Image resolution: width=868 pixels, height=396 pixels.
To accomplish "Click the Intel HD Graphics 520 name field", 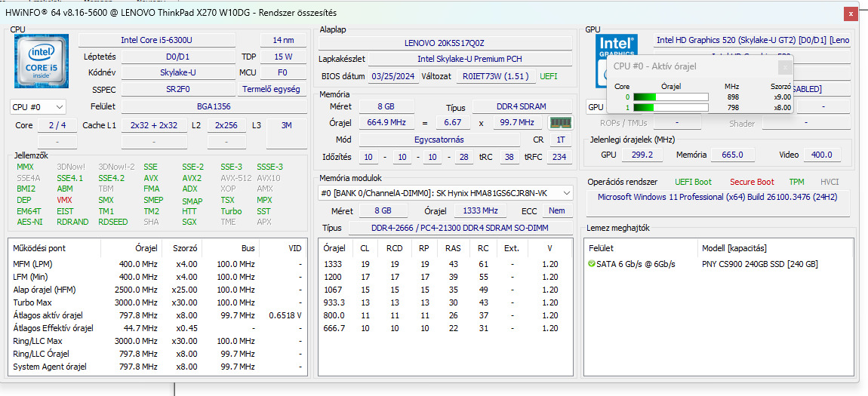I will pos(751,40).
